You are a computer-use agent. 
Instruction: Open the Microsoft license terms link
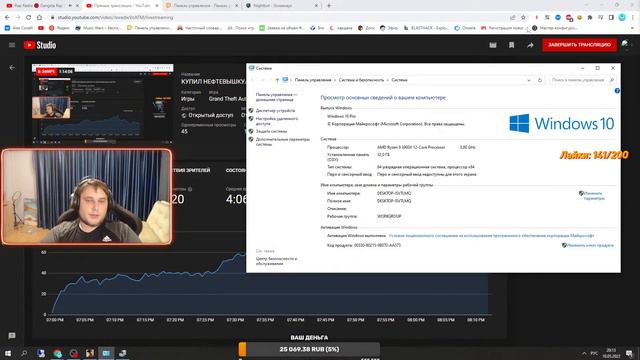pyautogui.click(x=491, y=236)
